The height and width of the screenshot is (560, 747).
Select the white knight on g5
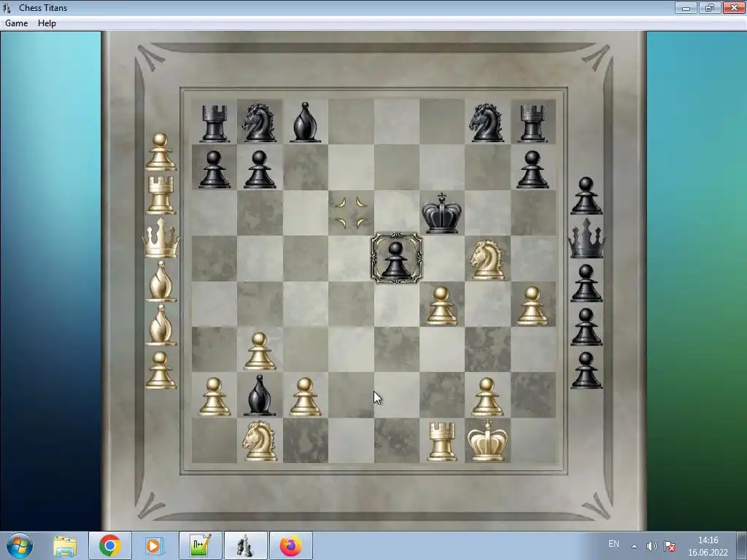pyautogui.click(x=487, y=260)
